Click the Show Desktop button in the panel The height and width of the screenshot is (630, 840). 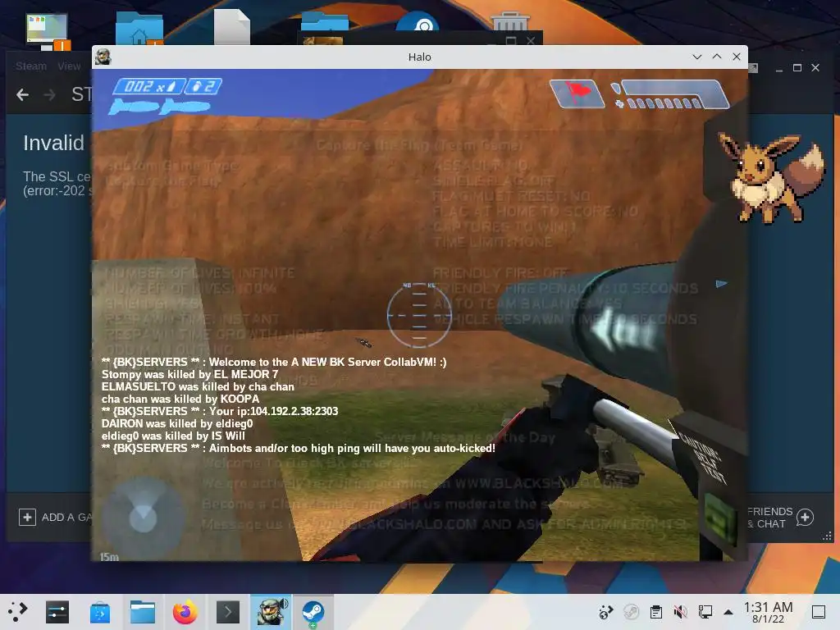(x=819, y=612)
